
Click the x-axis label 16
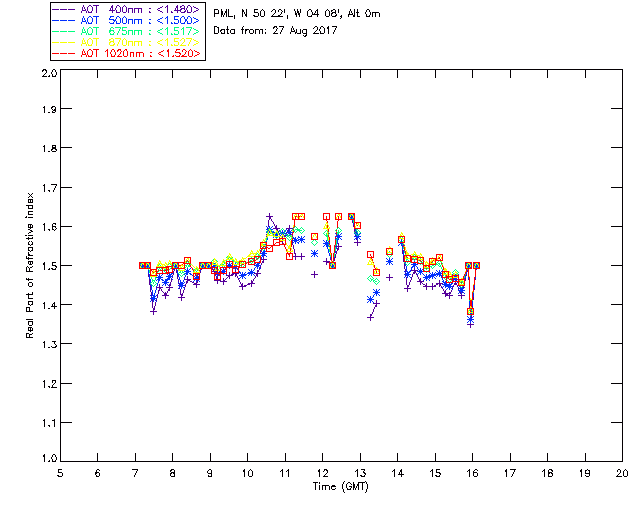(x=472, y=473)
